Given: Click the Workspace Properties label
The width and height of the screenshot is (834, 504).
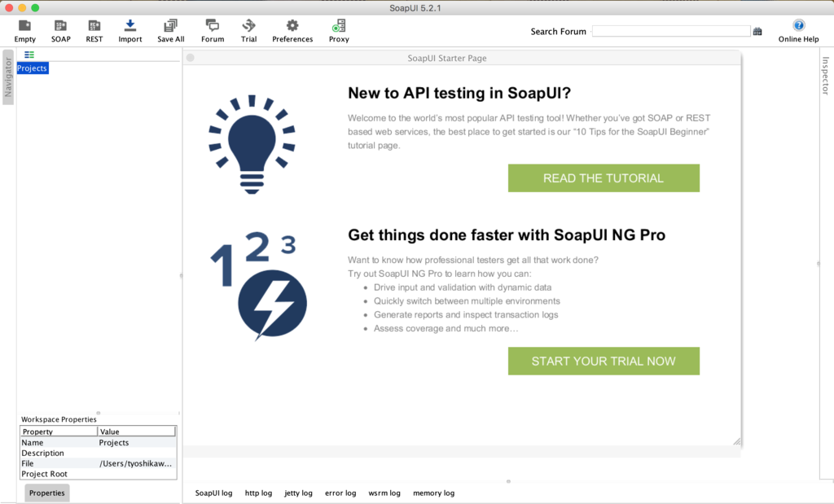Looking at the screenshot, I should [x=59, y=419].
